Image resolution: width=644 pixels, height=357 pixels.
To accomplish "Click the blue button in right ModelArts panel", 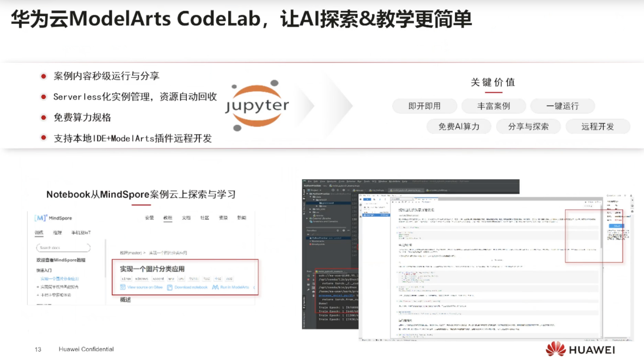I will pos(616,226).
